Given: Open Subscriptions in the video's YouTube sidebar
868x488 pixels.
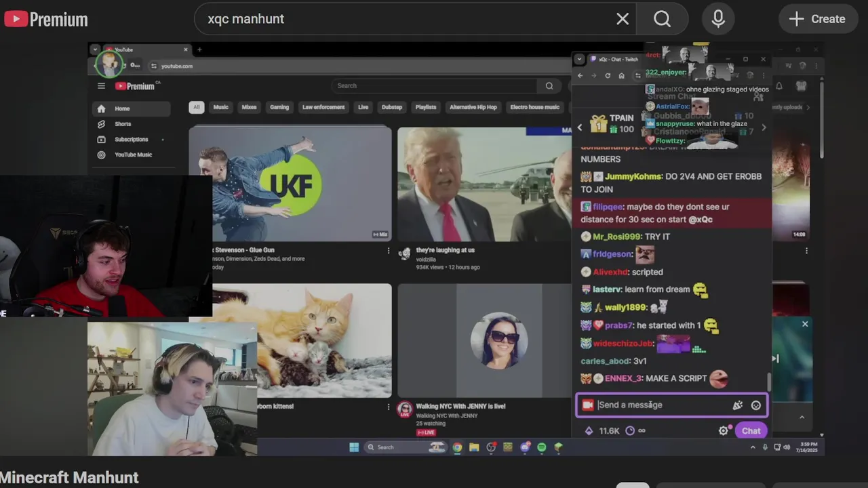Looking at the screenshot, I should coord(132,140).
